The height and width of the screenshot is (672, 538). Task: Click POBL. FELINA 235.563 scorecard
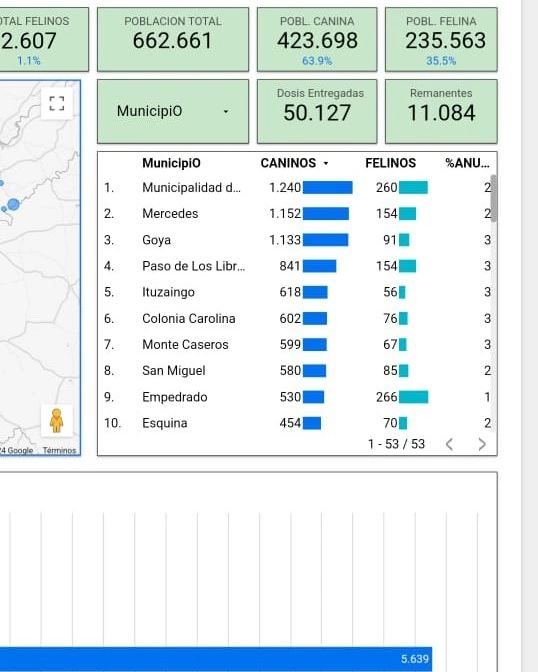442,39
